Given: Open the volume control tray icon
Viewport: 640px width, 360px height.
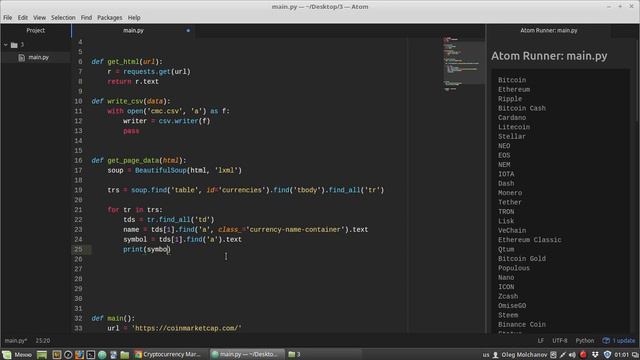Looking at the screenshot, I should tap(572, 355).
